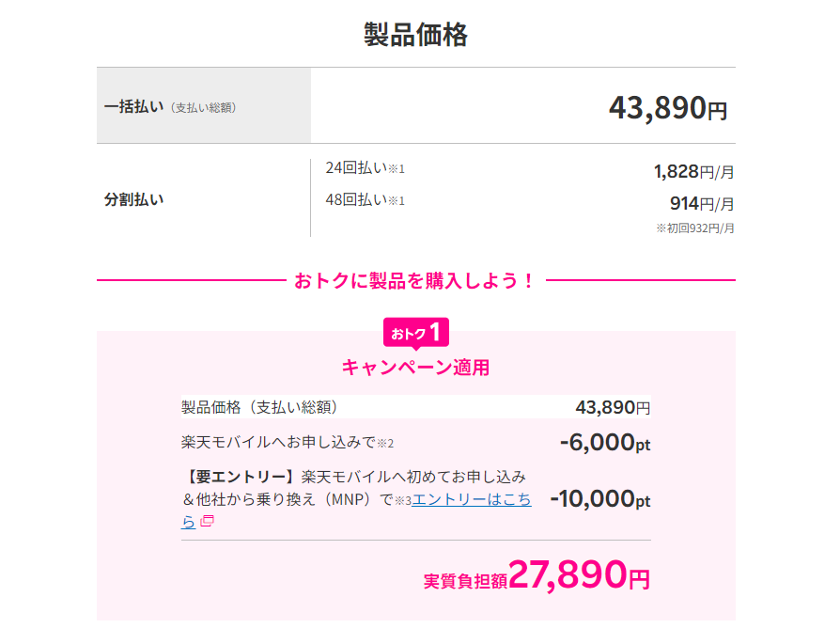Select the 48回払い installment option text
840x644 pixels.
coord(365,200)
